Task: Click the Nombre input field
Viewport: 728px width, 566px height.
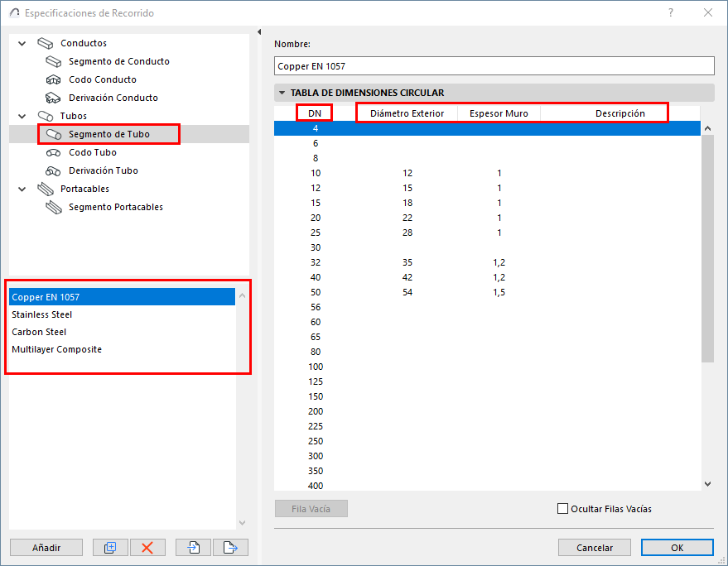Action: (x=494, y=66)
